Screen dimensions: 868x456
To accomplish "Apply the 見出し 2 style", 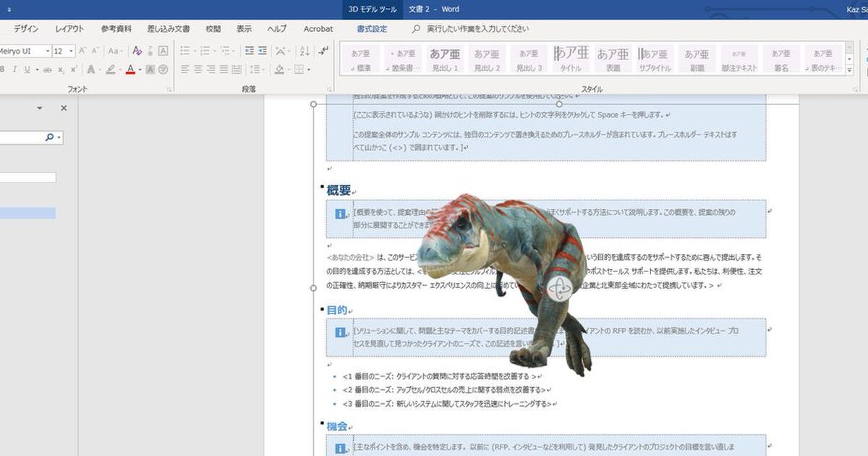I will (x=487, y=59).
